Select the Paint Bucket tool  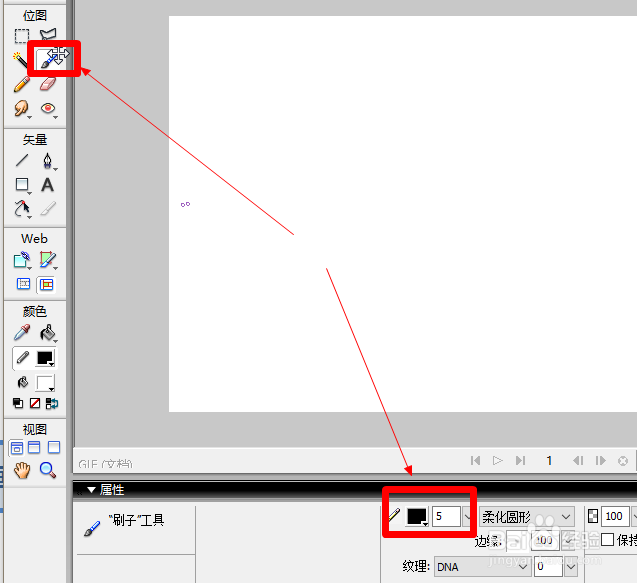point(48,333)
